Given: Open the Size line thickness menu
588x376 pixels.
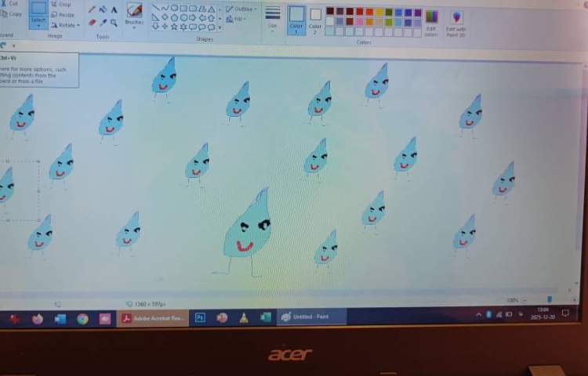Looking at the screenshot, I should tap(272, 18).
